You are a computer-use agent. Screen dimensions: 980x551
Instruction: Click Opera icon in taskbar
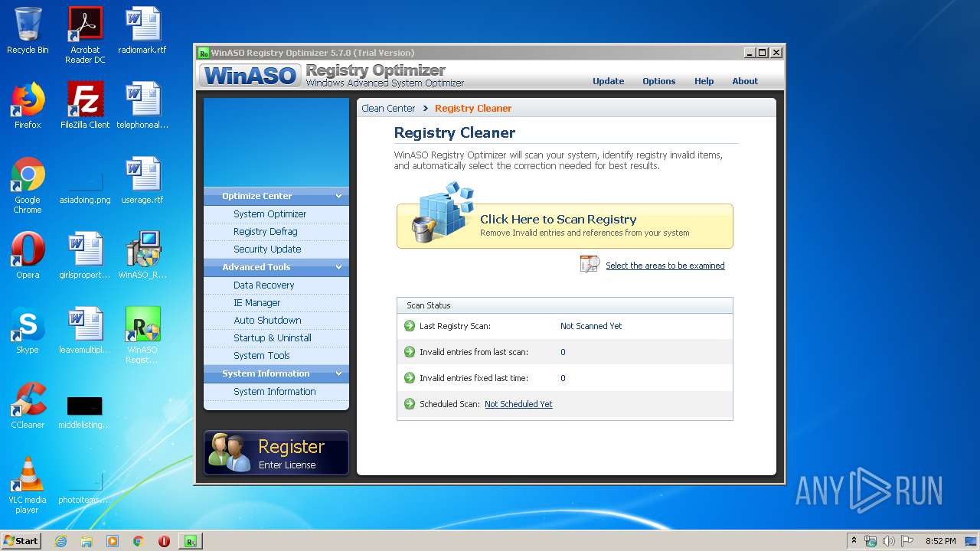[164, 541]
